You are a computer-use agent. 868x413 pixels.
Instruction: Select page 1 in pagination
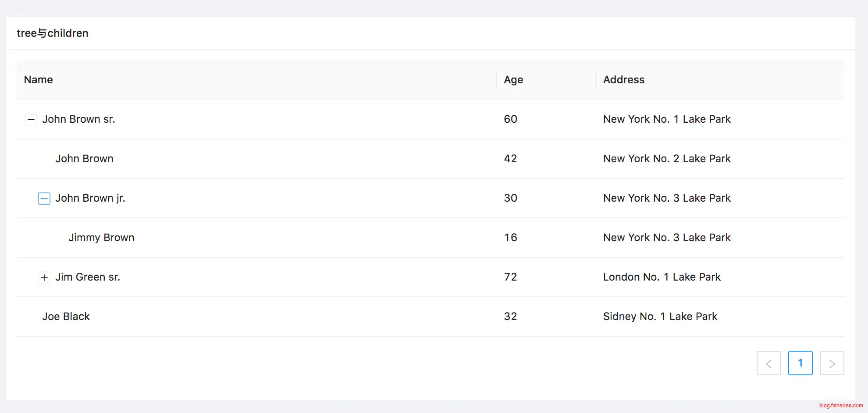pyautogui.click(x=800, y=363)
